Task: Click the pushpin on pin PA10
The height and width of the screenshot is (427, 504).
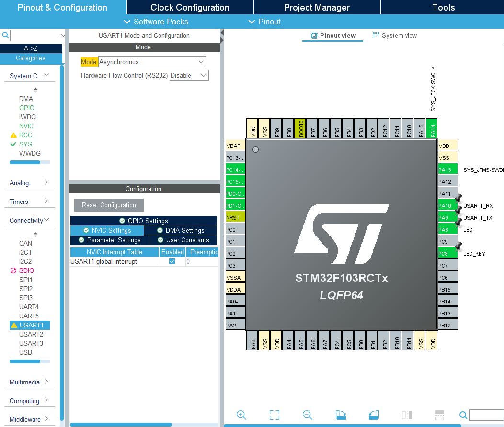Action: (x=458, y=198)
